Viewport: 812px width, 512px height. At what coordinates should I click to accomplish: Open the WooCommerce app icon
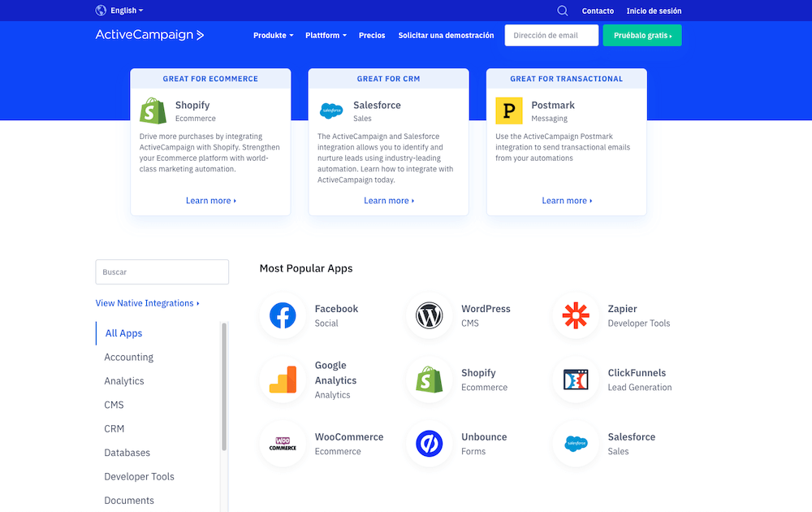[x=283, y=444]
